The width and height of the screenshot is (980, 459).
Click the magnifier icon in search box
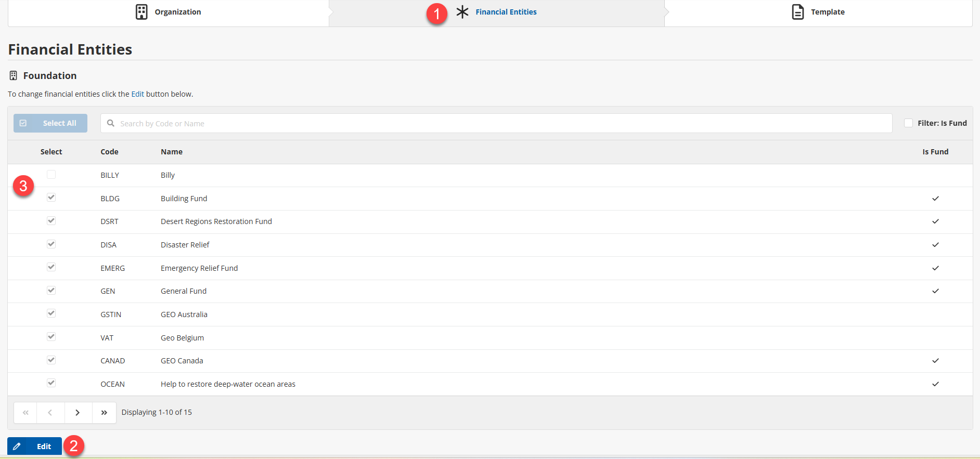[111, 123]
